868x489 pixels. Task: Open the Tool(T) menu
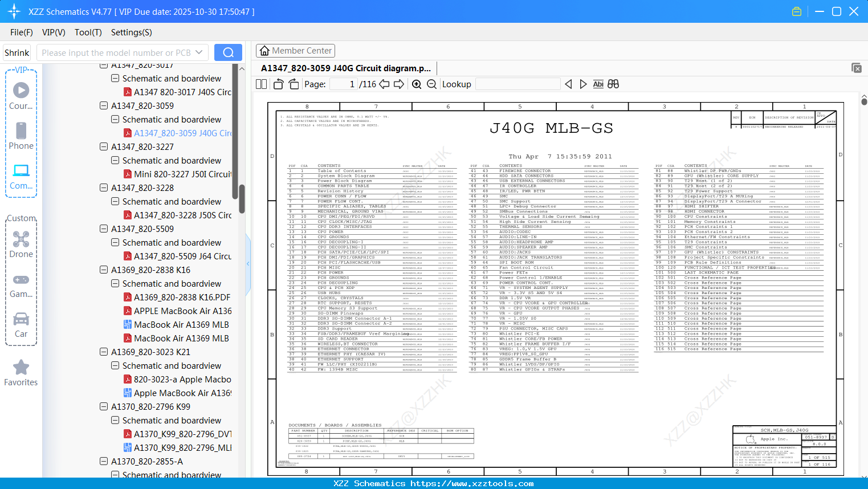tap(88, 32)
